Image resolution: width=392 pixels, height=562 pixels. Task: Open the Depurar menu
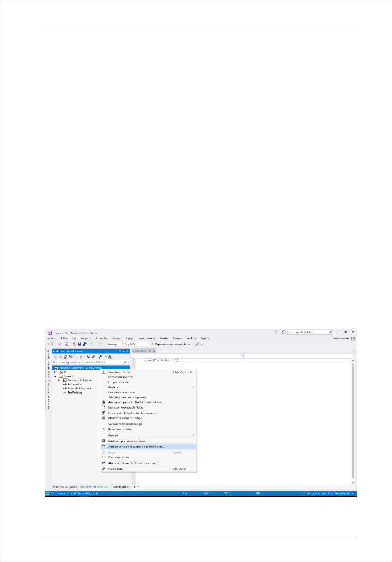pos(117,338)
